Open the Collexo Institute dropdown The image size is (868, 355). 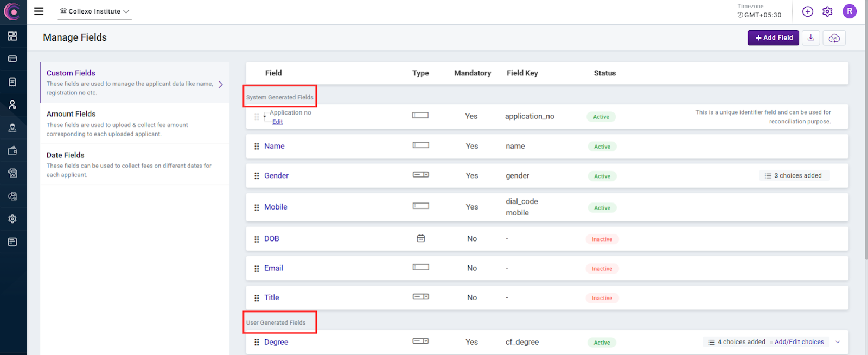coord(95,11)
